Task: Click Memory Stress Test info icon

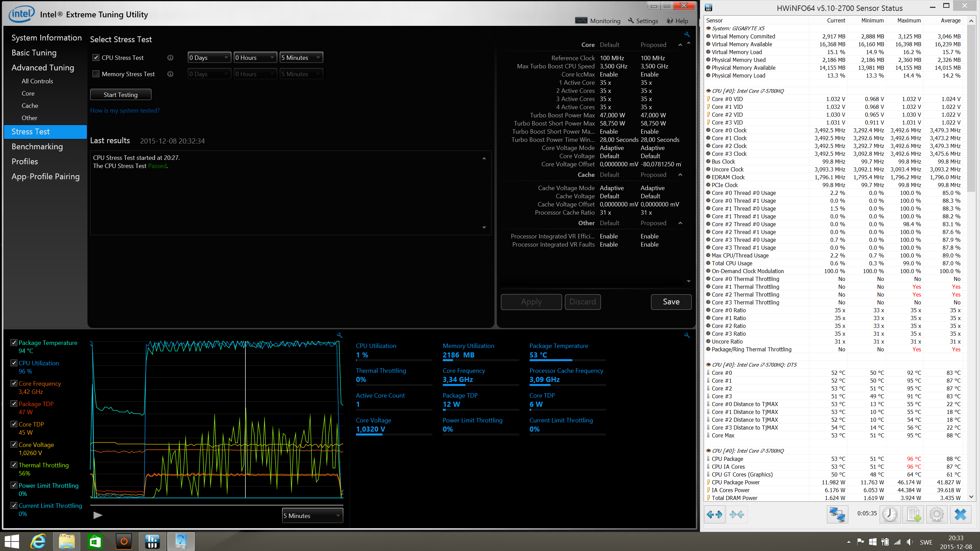Action: (x=170, y=74)
